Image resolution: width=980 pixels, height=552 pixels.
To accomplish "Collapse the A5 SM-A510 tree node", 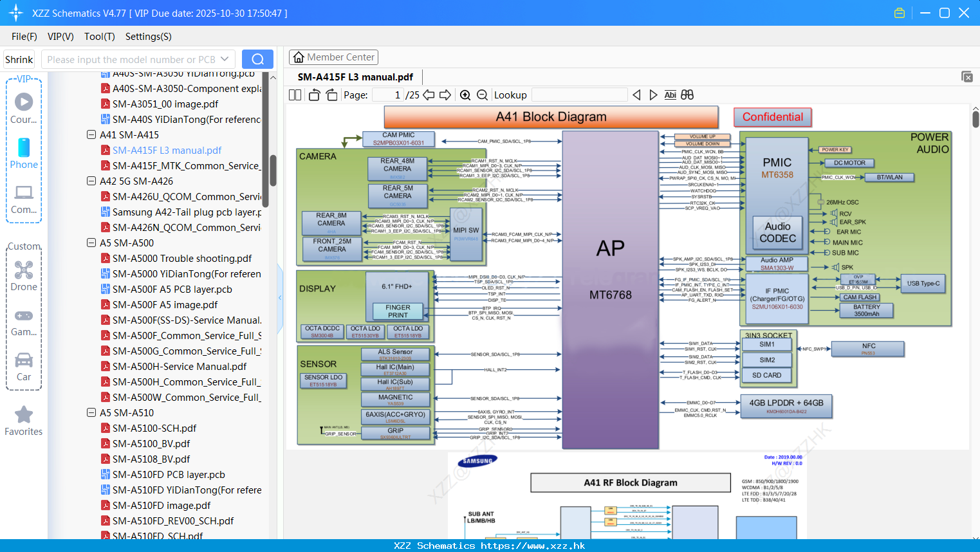I will pyautogui.click(x=91, y=413).
